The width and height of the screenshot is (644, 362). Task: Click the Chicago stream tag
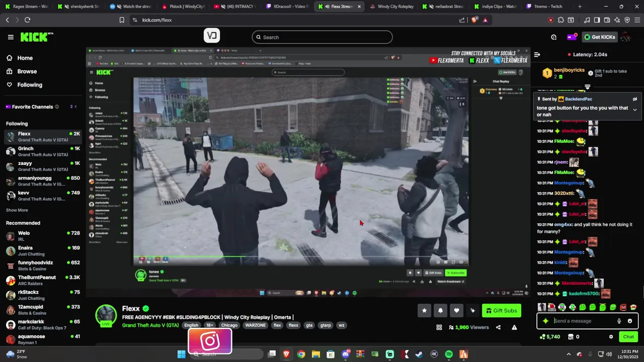click(229, 325)
